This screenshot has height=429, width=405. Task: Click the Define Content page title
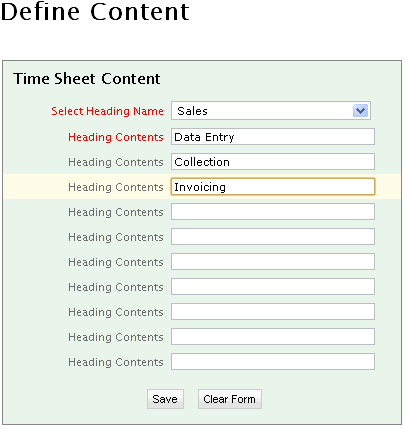tap(95, 12)
